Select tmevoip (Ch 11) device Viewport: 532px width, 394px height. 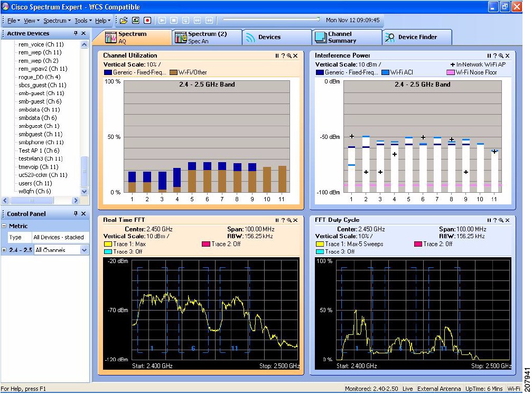[39, 167]
